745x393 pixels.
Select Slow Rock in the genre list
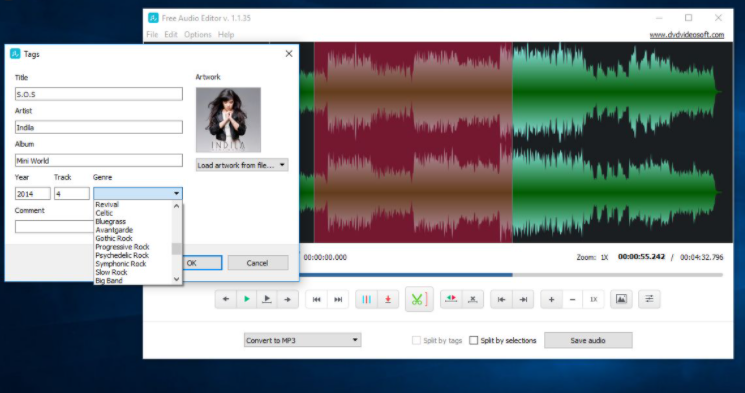(x=133, y=272)
